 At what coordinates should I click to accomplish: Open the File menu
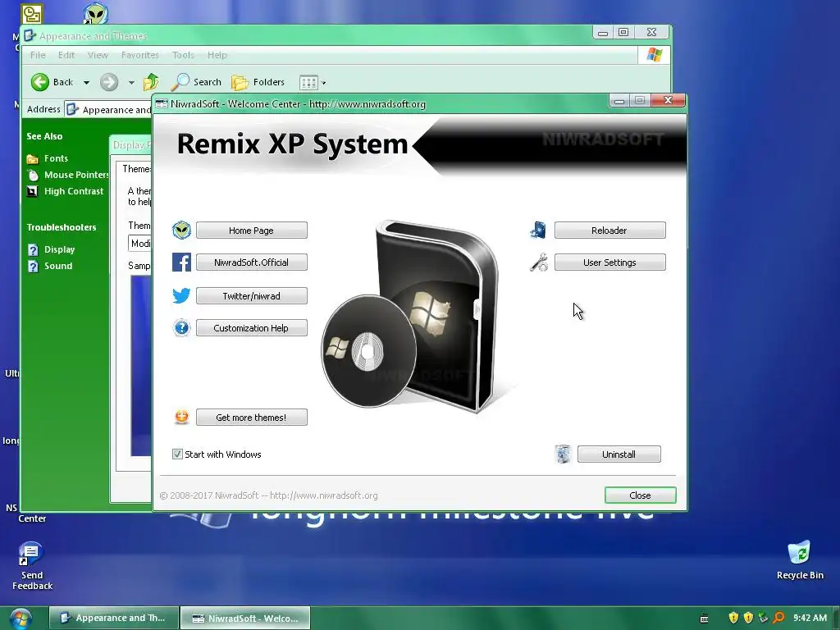point(38,55)
